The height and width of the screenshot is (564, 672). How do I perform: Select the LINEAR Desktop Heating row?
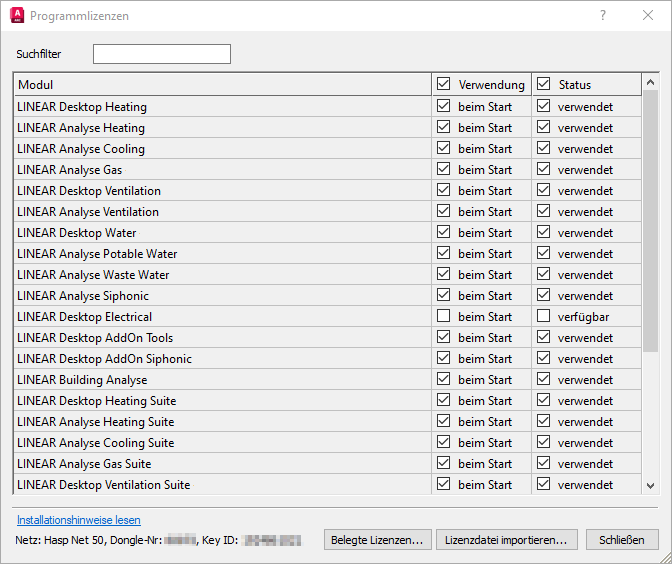[328, 106]
